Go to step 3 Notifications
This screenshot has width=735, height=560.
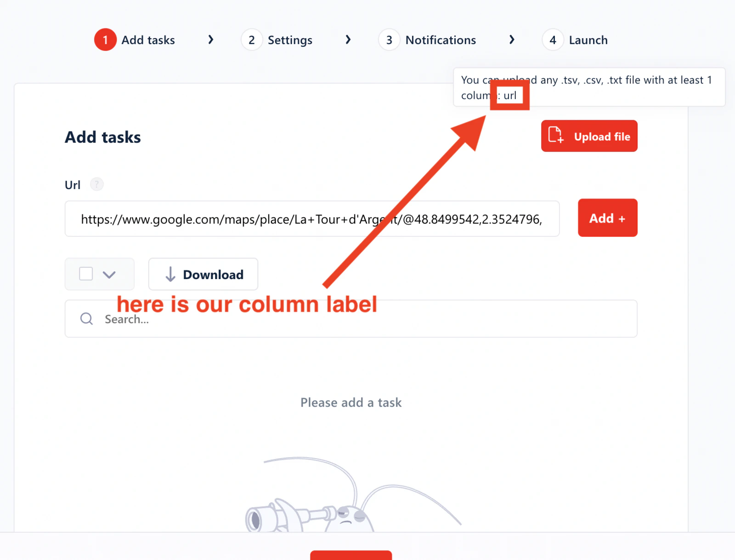click(x=427, y=40)
